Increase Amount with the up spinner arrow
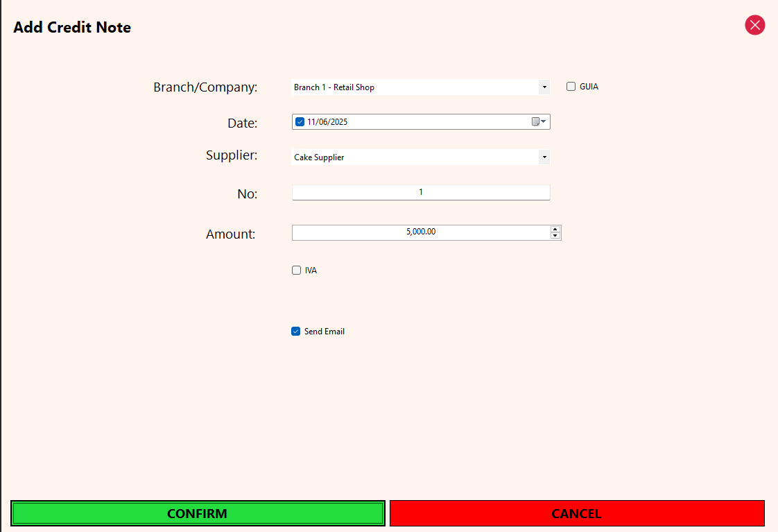 coord(555,230)
